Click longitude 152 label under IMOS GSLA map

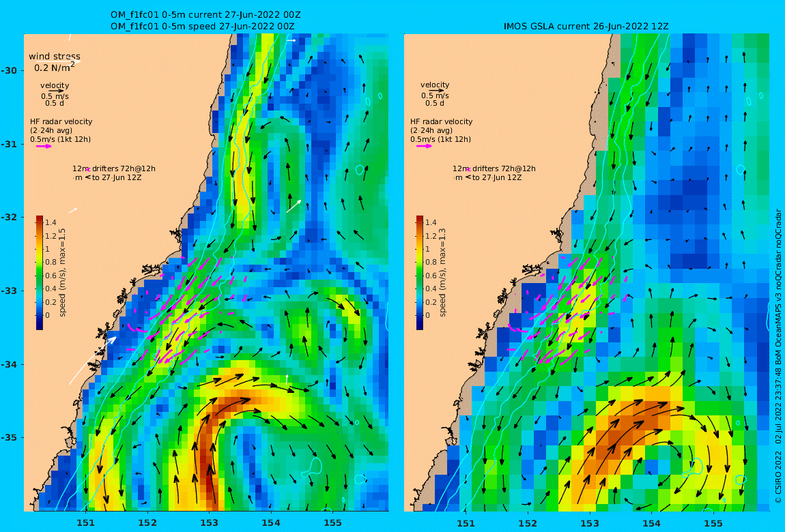pos(528,523)
